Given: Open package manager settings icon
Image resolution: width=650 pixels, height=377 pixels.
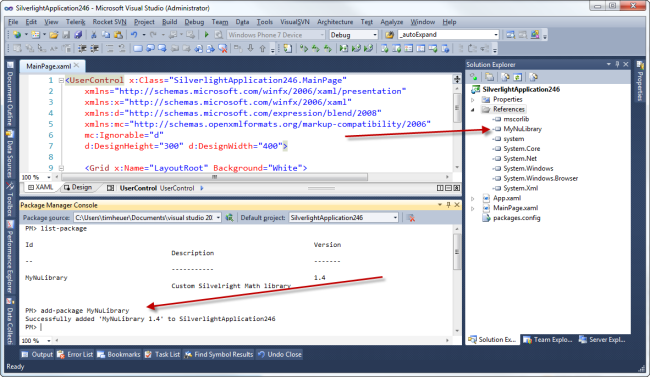Looking at the screenshot, I should tap(229, 217).
